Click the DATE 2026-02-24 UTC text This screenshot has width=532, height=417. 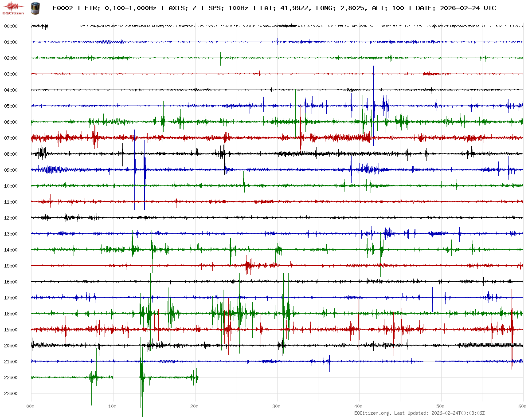456,8
